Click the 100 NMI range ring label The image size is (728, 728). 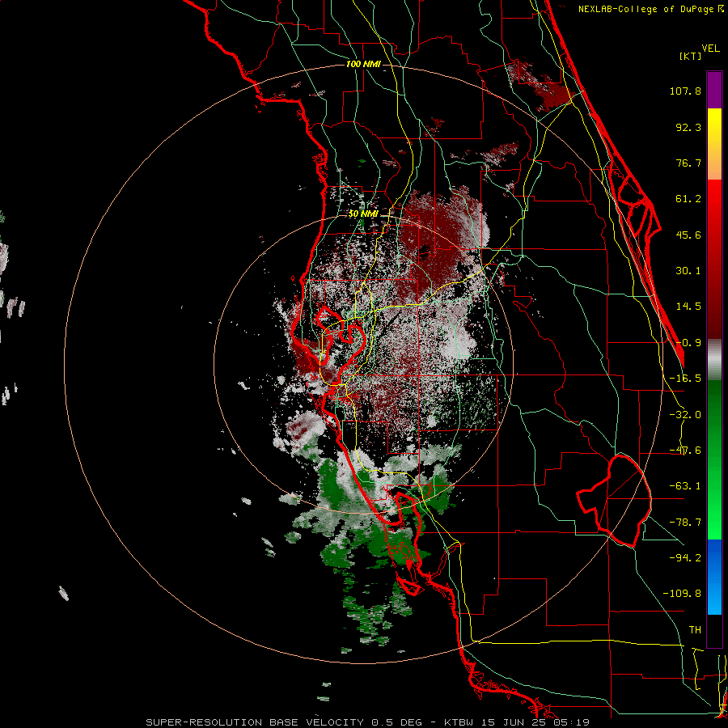point(363,64)
